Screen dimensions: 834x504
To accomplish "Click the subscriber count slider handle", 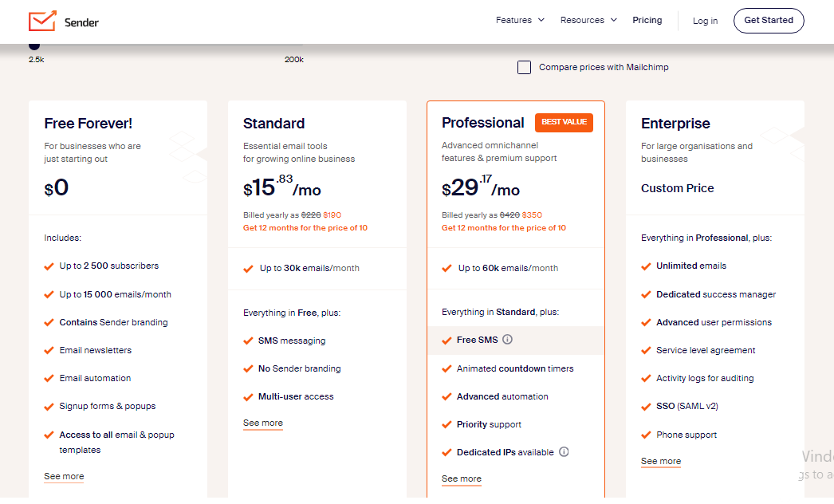I will point(34,45).
